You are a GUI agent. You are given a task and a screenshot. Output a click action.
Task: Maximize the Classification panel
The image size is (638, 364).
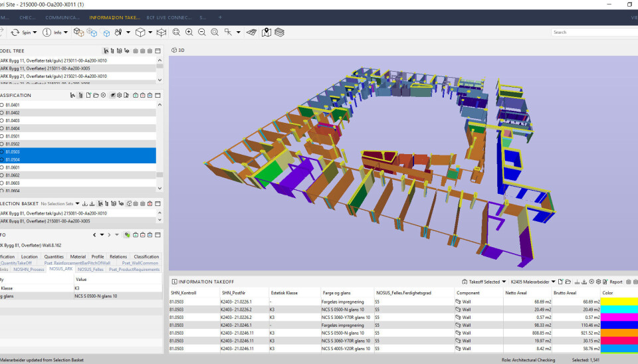point(158,95)
